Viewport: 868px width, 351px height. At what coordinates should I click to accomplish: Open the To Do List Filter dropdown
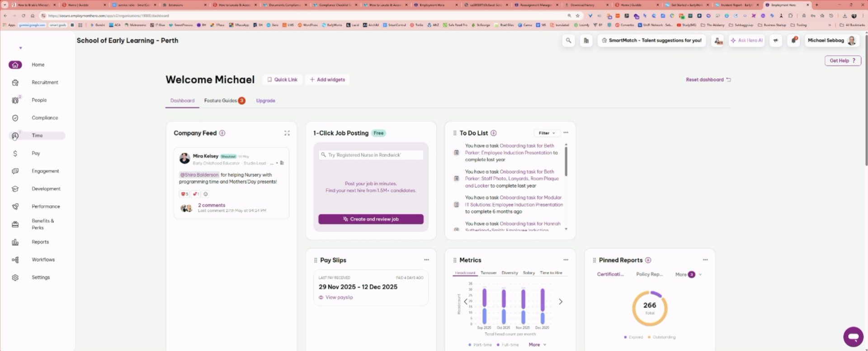point(547,133)
